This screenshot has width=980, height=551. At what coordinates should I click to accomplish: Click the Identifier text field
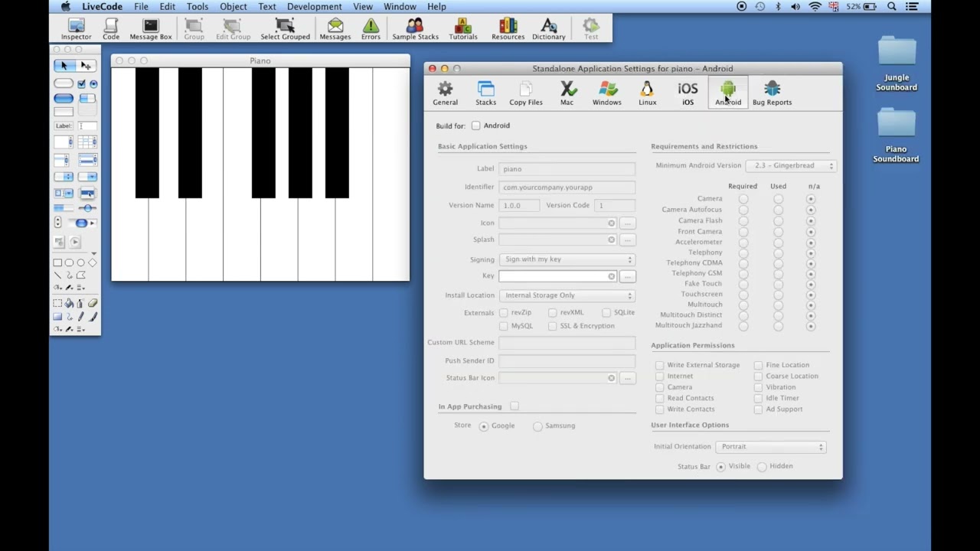[x=567, y=187]
